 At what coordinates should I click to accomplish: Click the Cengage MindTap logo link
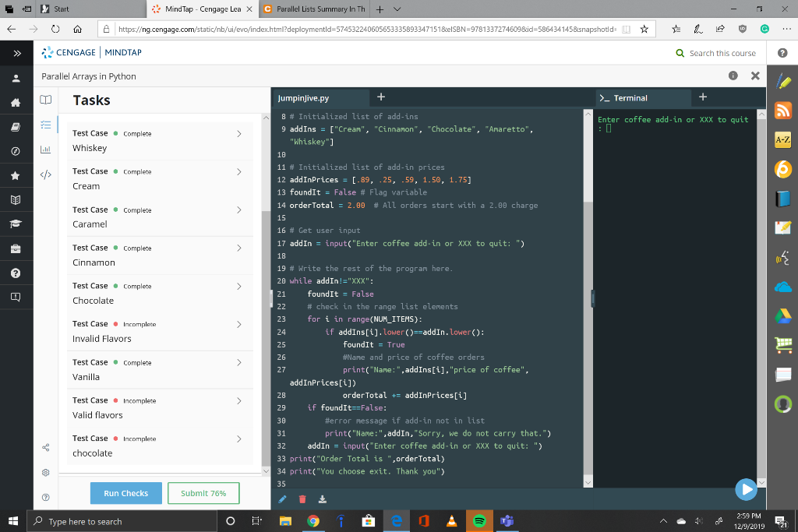coord(92,52)
